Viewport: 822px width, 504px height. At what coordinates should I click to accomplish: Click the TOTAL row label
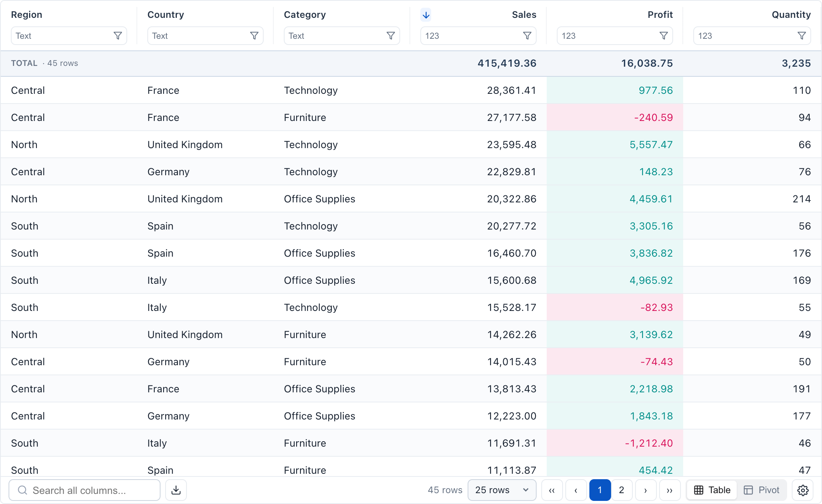click(24, 63)
